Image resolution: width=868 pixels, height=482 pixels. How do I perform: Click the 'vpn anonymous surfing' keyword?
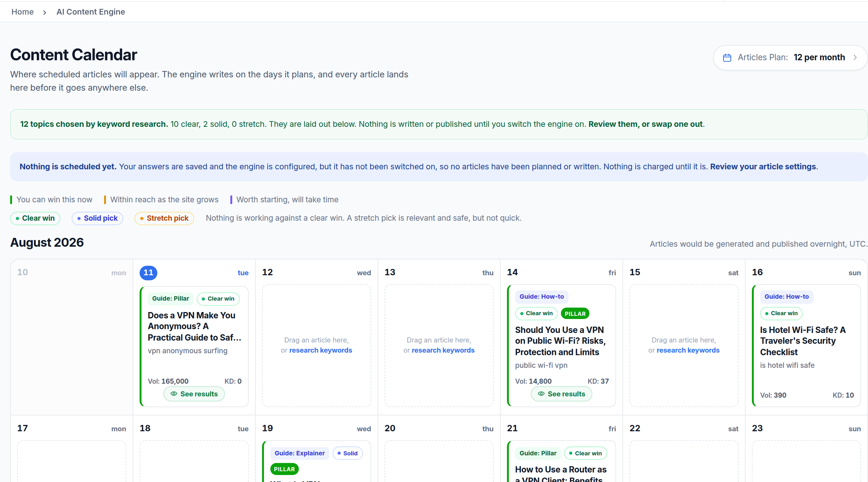188,351
